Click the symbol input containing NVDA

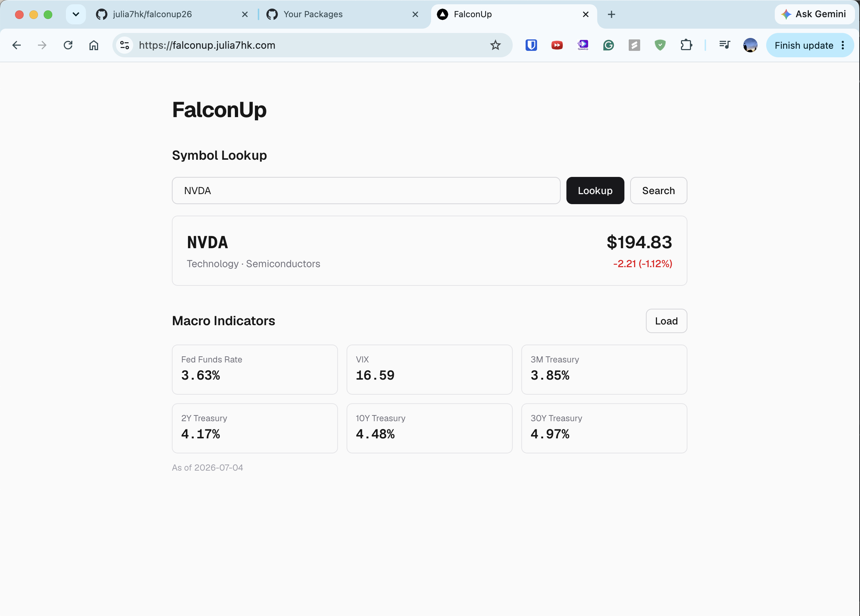(366, 191)
